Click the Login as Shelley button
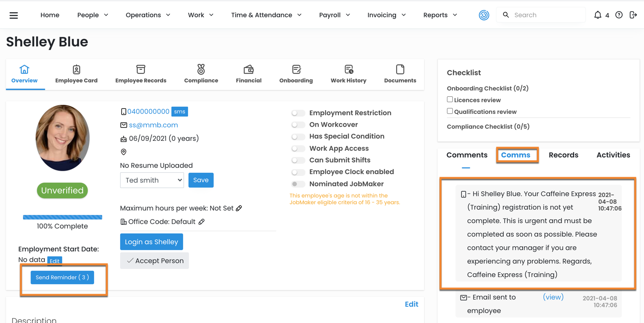Image resolution: width=644 pixels, height=323 pixels. [x=152, y=242]
